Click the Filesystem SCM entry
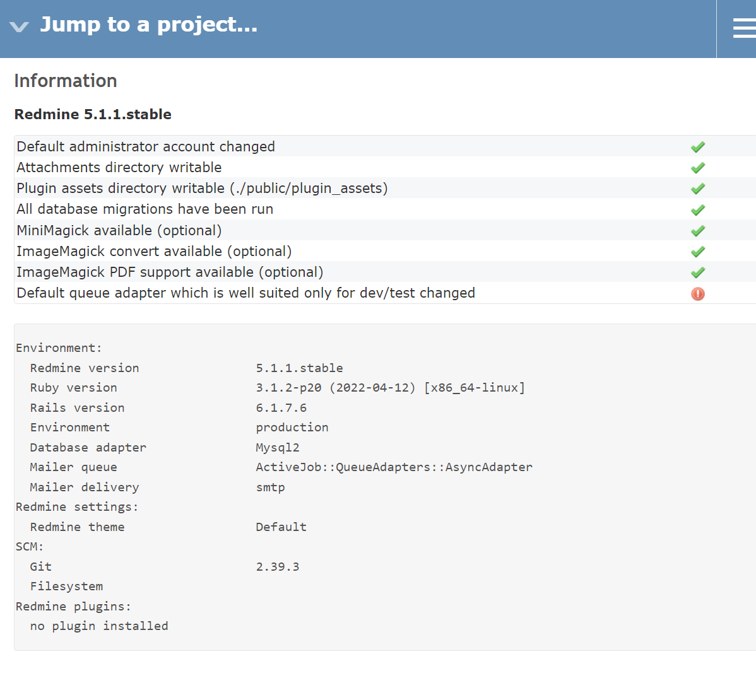This screenshot has height=700, width=756. pyautogui.click(x=66, y=586)
